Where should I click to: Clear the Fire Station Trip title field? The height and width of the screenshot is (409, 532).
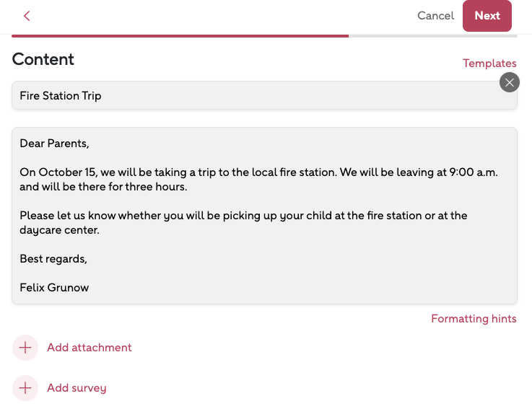[x=510, y=82]
